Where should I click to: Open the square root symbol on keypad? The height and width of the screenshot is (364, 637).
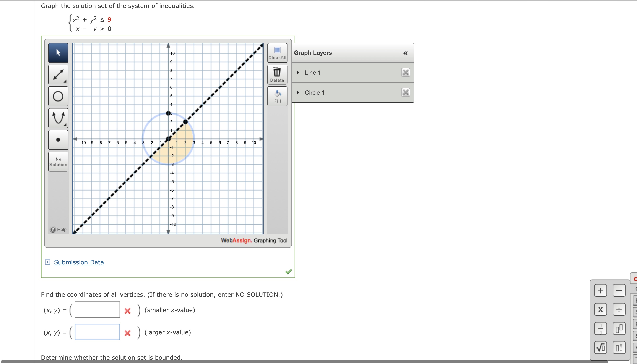tap(601, 347)
